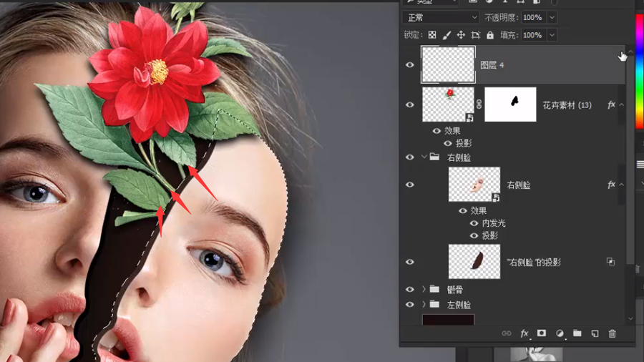Viewport: 644px width, 362px height.
Task: Click the add layer style fx button
Action: 524,333
